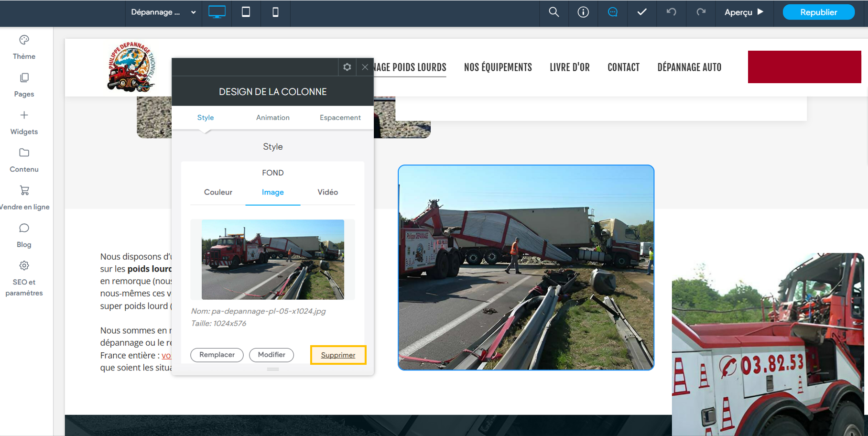Open Nos Équipements menu item

pyautogui.click(x=498, y=67)
